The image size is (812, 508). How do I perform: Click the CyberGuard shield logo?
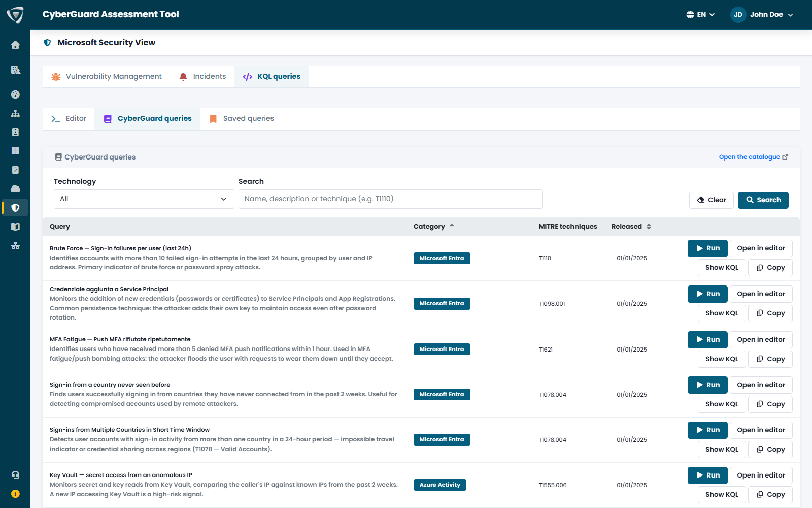[15, 15]
